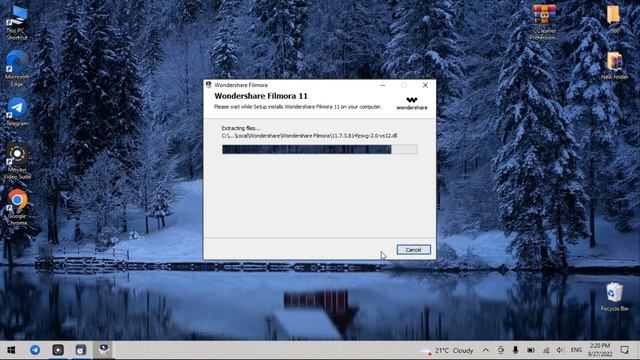The width and height of the screenshot is (640, 360).
Task: Click the Filmora installer taskbar icon
Action: pos(104,350)
